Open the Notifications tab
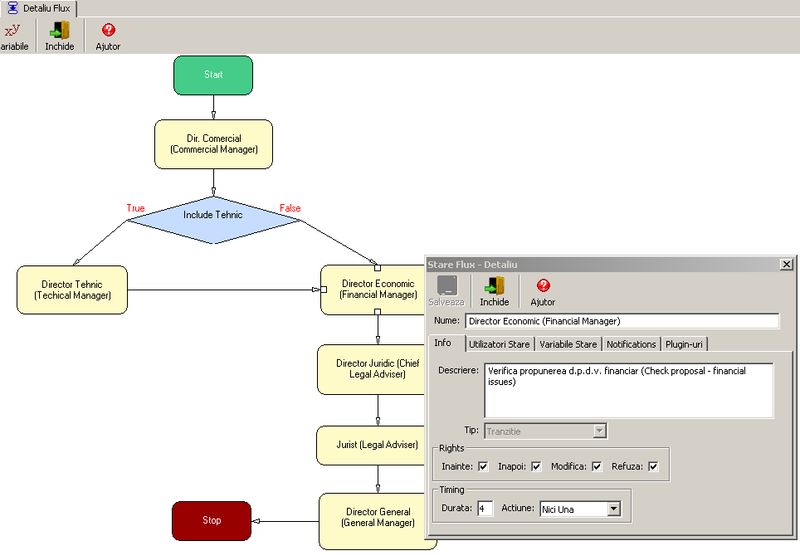The image size is (800, 555). (631, 344)
